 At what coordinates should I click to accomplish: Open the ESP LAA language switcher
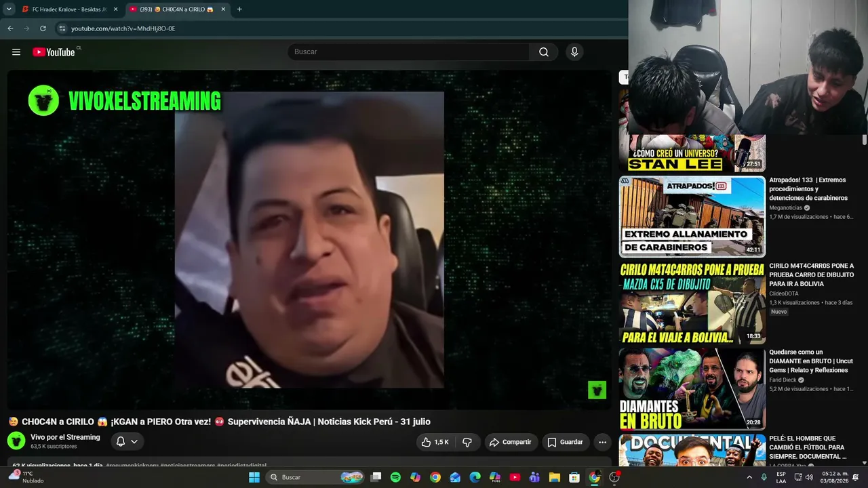(x=781, y=477)
